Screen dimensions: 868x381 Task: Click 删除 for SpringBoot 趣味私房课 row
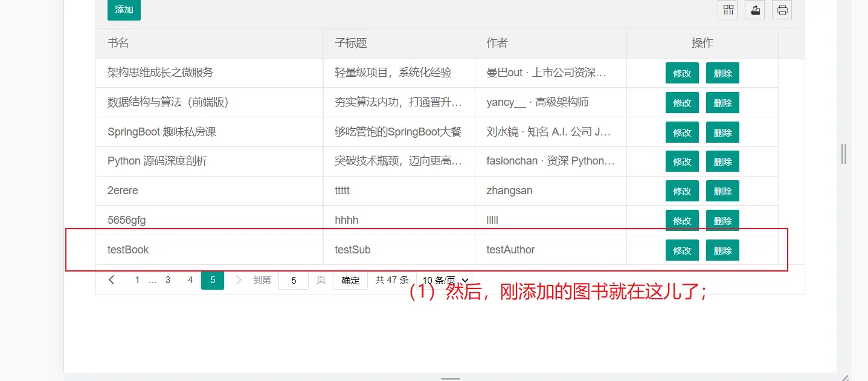pos(722,132)
